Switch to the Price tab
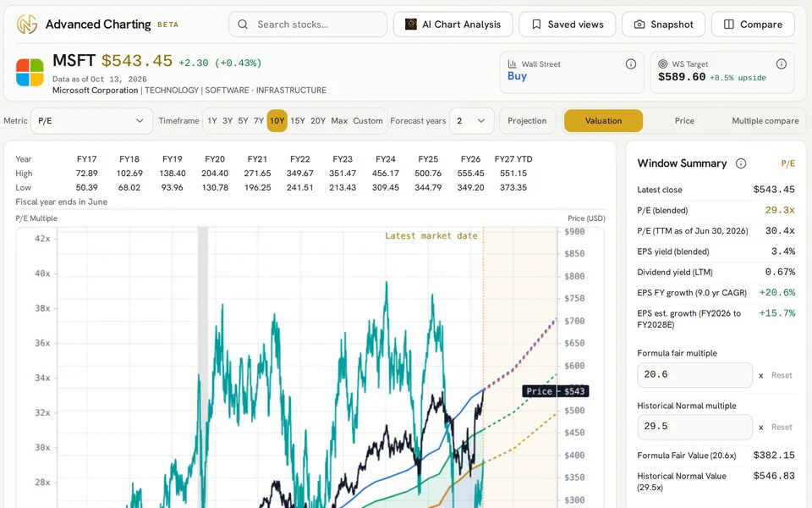 click(x=684, y=121)
